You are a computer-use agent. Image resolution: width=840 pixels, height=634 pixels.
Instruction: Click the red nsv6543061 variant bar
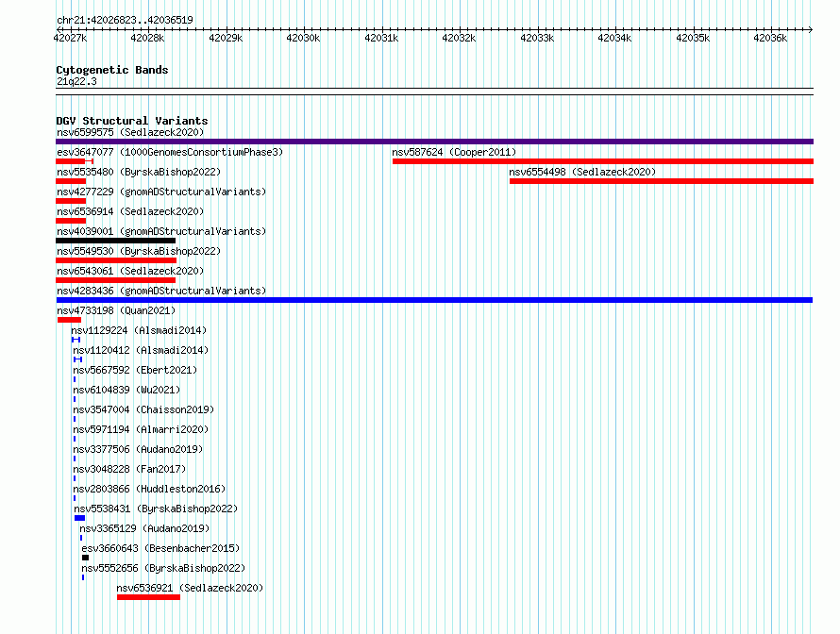[x=116, y=280]
